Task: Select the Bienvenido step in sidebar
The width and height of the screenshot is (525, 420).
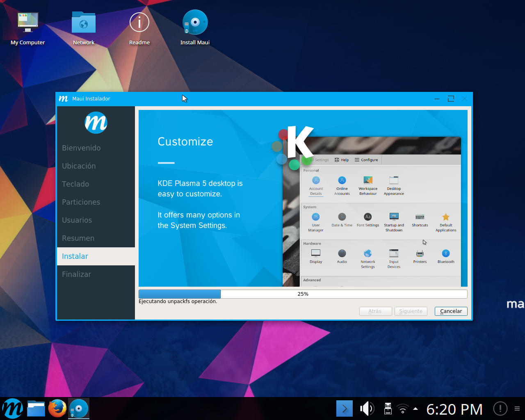Action: click(x=96, y=148)
